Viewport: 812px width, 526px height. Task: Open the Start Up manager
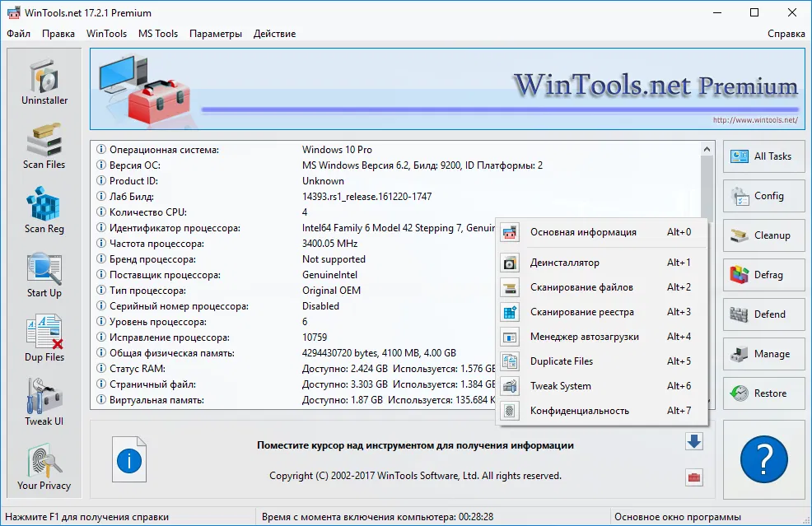tap(44, 275)
